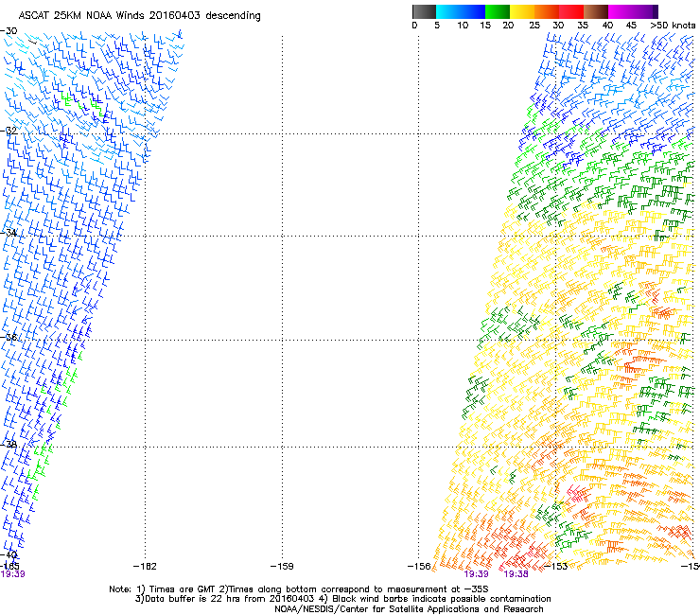Click the brown 35–40 knots legend segment

(596, 11)
